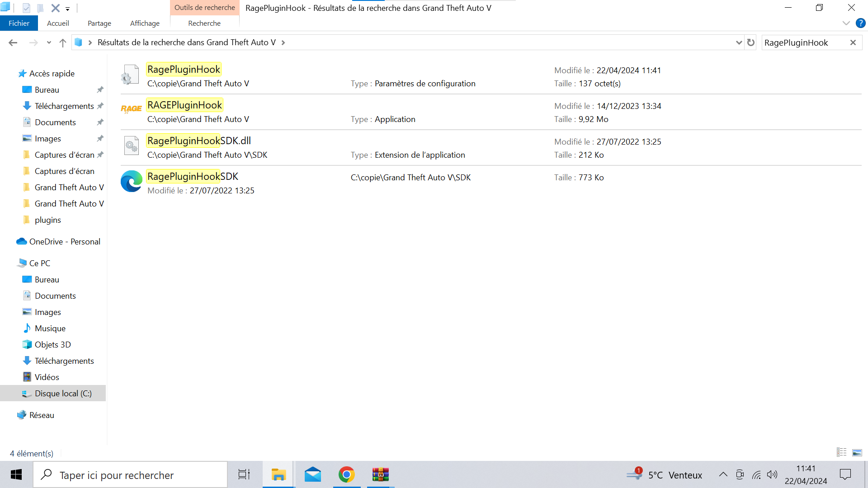868x488 pixels.
Task: Select Disque local (C:) in navigation pane
Action: coord(63,394)
